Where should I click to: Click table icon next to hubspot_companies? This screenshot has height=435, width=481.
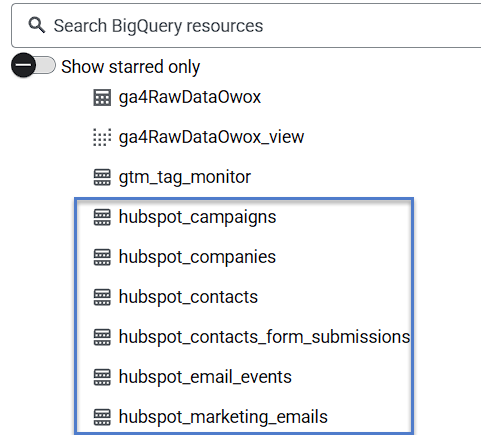click(x=102, y=257)
